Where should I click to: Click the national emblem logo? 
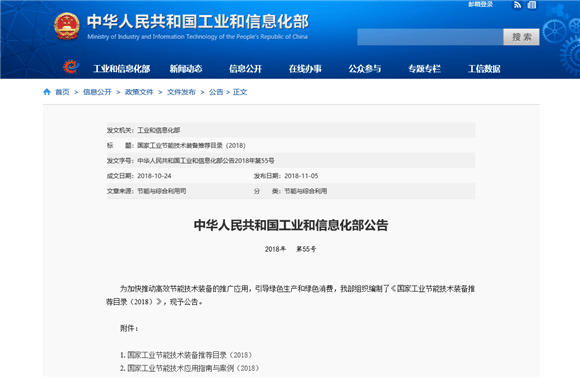[67, 26]
